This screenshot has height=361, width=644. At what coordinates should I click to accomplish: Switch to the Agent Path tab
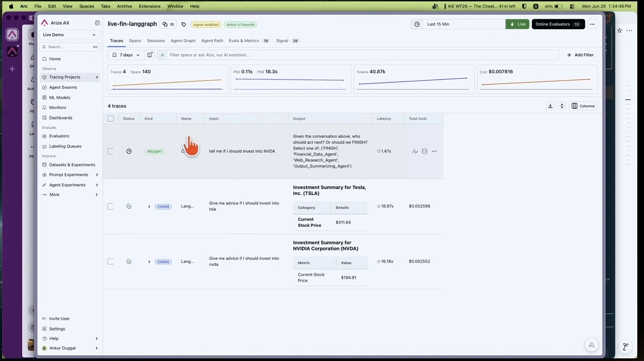[x=212, y=41]
